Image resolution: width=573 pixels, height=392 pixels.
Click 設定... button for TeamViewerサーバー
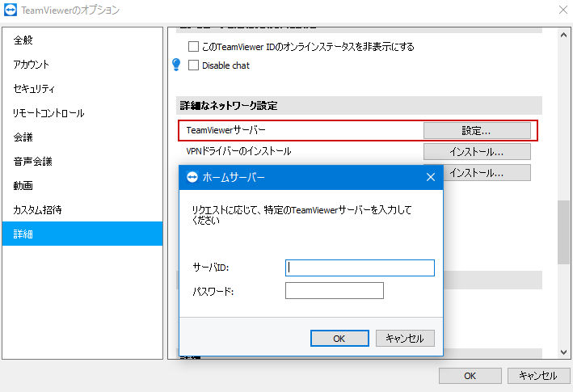tap(477, 130)
